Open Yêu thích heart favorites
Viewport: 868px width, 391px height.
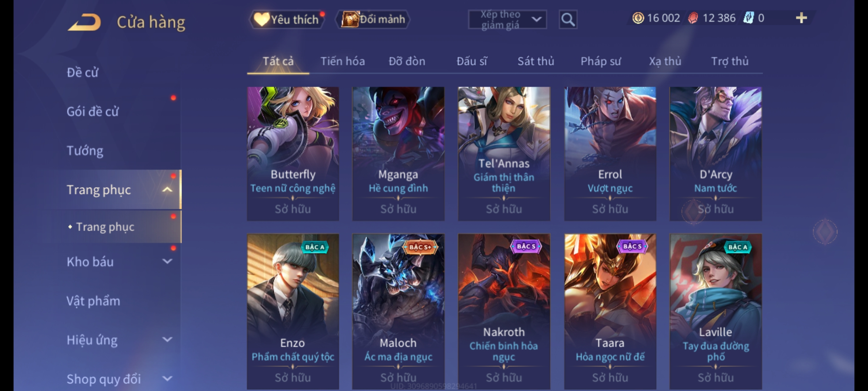pos(287,20)
